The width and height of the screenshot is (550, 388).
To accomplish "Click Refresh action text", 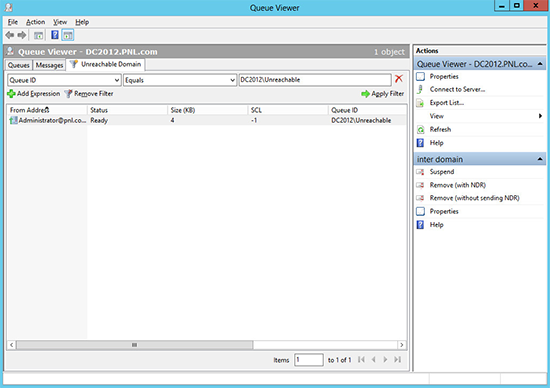I will [x=440, y=129].
